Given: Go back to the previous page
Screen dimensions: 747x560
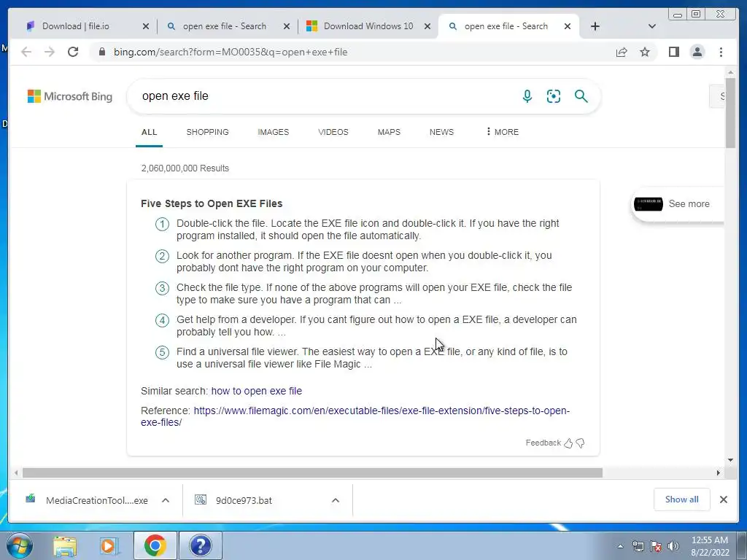Looking at the screenshot, I should tap(26, 52).
